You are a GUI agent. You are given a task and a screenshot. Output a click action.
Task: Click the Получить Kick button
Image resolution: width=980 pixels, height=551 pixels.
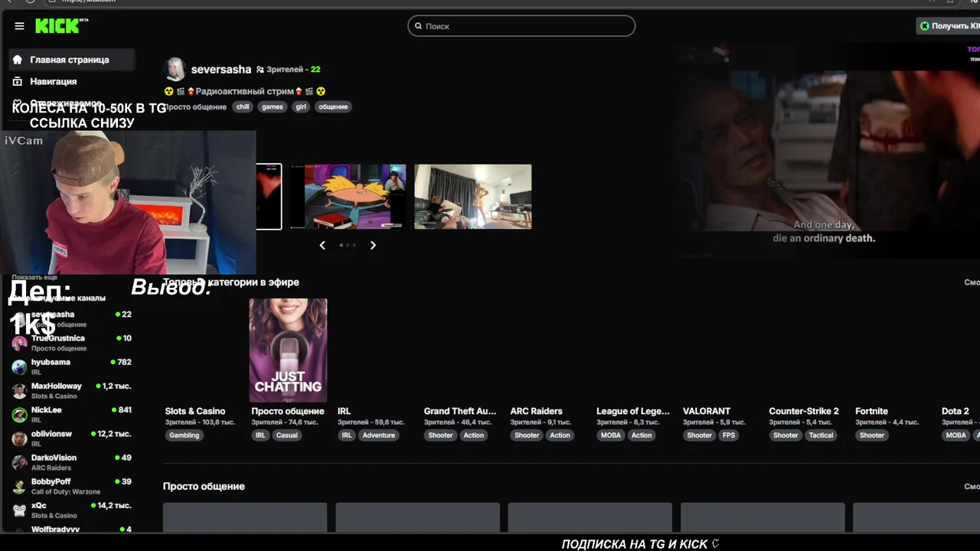(x=949, y=26)
